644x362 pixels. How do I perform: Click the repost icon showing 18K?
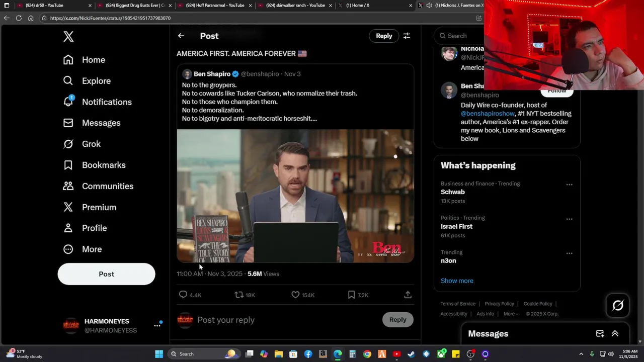click(239, 295)
